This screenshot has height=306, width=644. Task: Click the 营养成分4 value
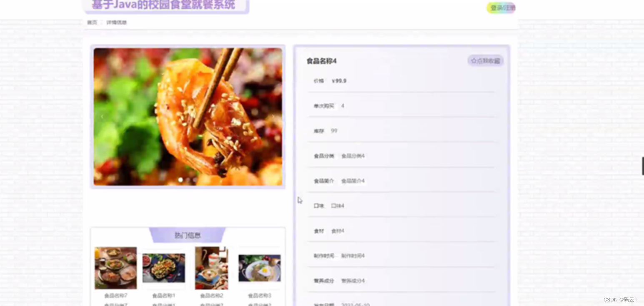click(353, 281)
